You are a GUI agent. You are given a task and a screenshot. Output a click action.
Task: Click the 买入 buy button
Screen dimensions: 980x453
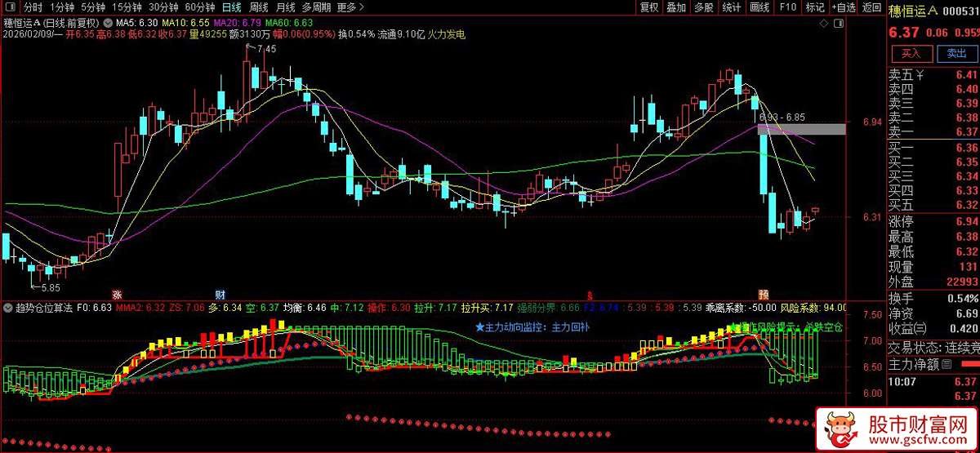click(x=911, y=54)
